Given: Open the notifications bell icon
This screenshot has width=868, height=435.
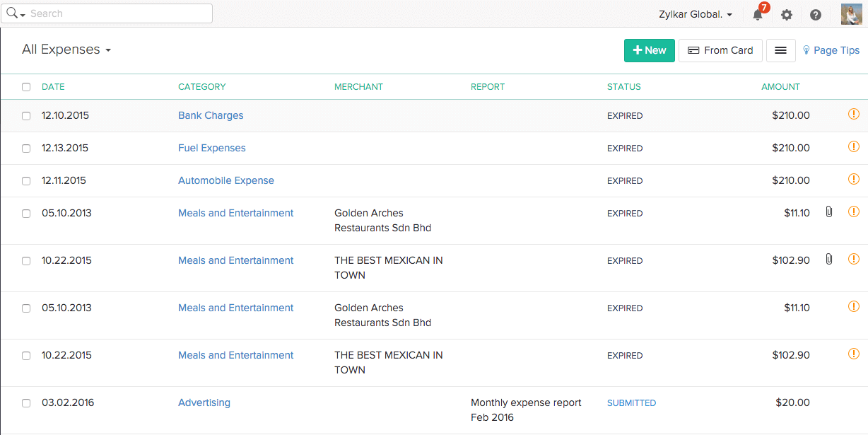Looking at the screenshot, I should click(758, 15).
